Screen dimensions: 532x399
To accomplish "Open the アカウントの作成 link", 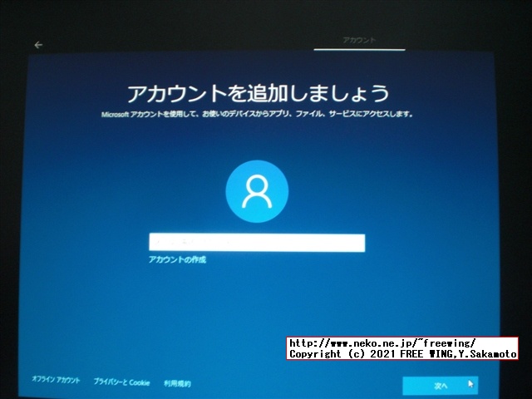I will pyautogui.click(x=177, y=260).
